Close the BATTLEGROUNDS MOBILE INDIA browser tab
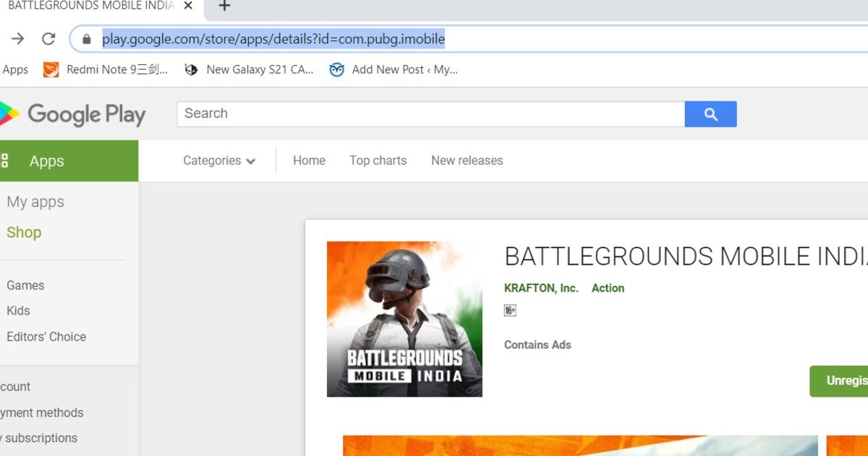 (189, 6)
